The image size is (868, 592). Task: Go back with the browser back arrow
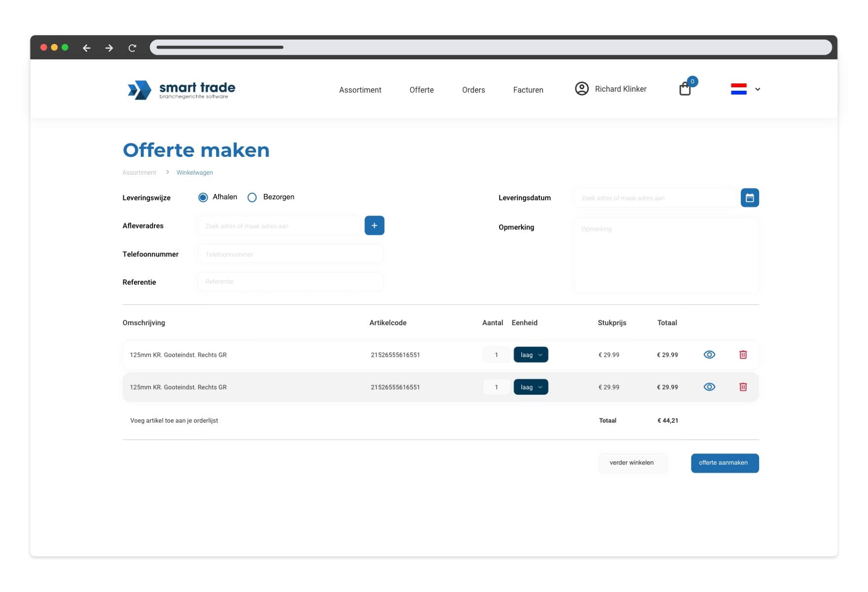point(87,48)
